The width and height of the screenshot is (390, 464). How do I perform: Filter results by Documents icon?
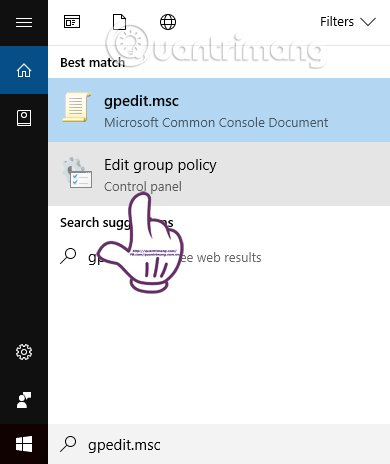120,22
